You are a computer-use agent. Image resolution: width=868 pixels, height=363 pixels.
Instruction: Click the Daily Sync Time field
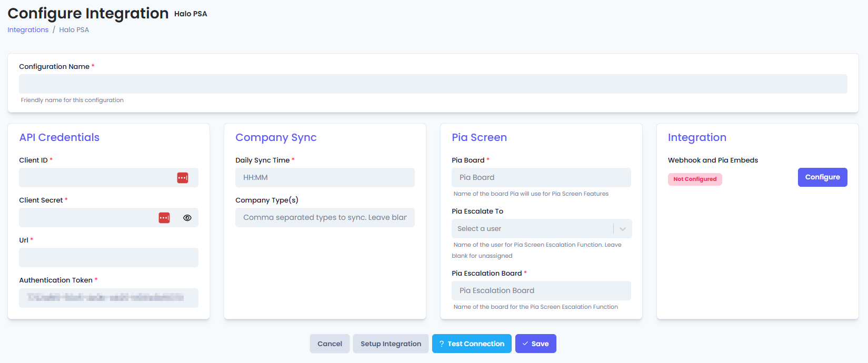tap(325, 178)
